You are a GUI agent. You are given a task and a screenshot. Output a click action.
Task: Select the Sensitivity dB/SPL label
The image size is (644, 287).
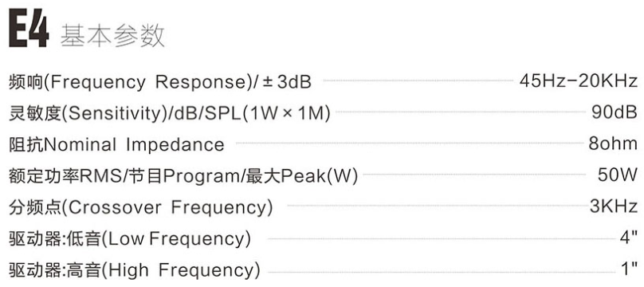coord(170,113)
